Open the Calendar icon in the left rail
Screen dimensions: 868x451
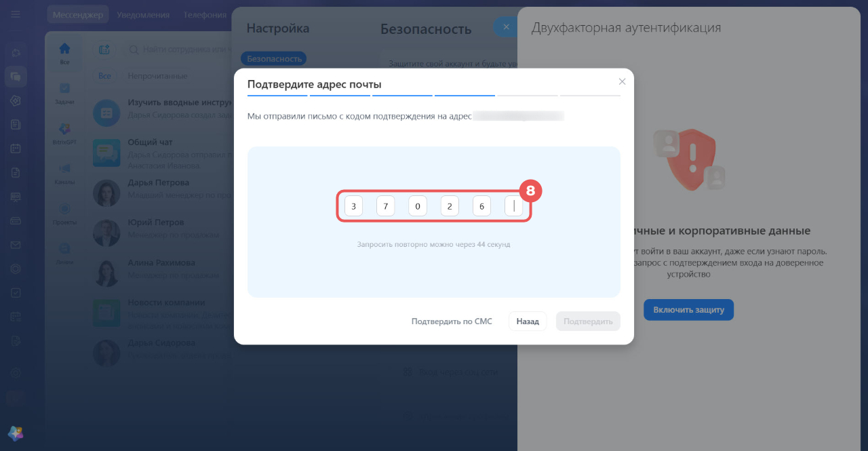pyautogui.click(x=16, y=148)
